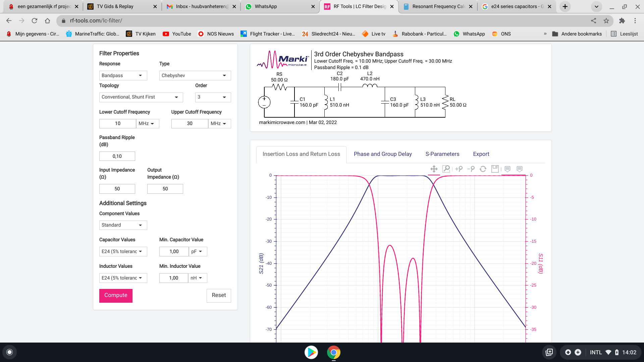Show hidden bookmarks with double chevron
The width and height of the screenshot is (644, 362).
click(545, 34)
